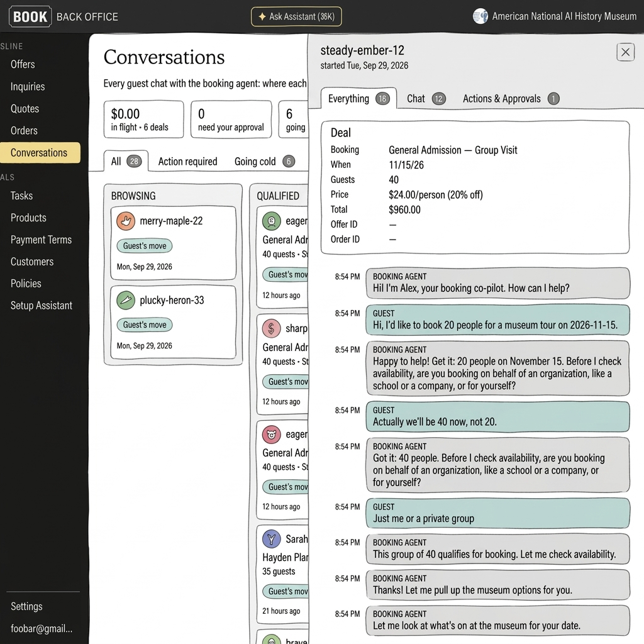
Task: Open Customers in sidebar
Action: coord(32,262)
